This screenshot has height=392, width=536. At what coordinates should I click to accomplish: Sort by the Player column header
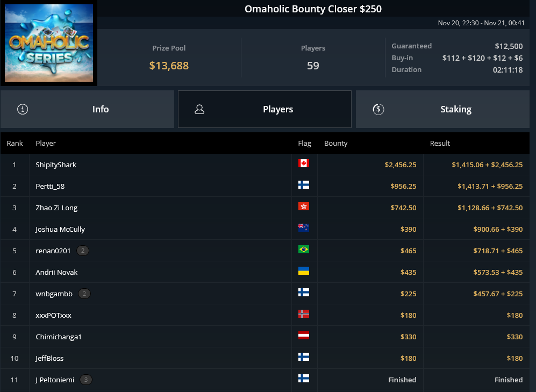[46, 143]
